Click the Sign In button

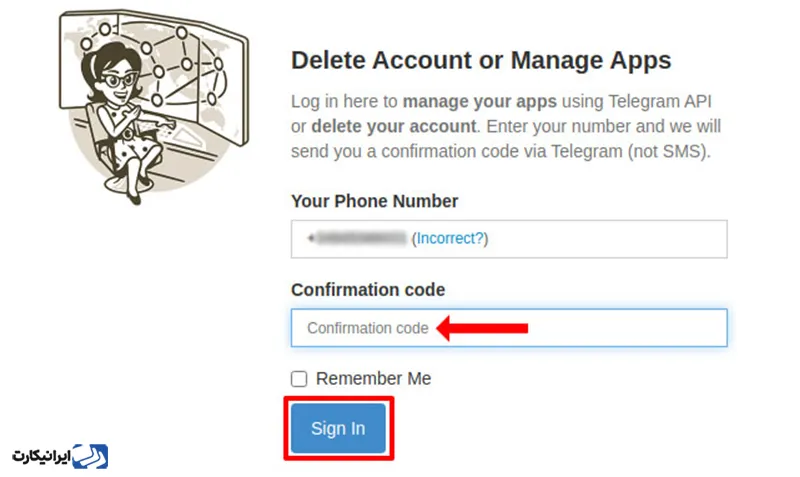(x=338, y=428)
